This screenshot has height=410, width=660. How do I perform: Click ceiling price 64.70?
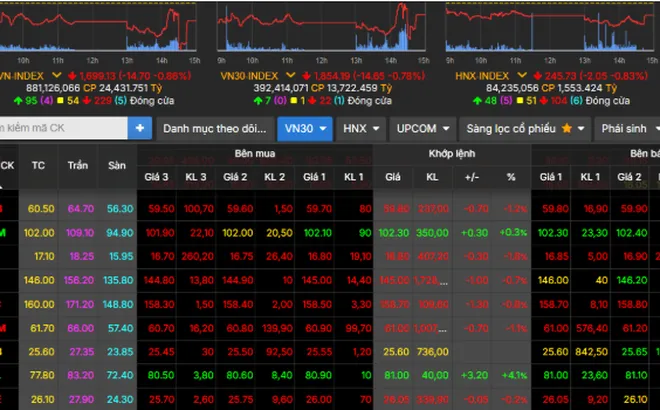click(80, 209)
